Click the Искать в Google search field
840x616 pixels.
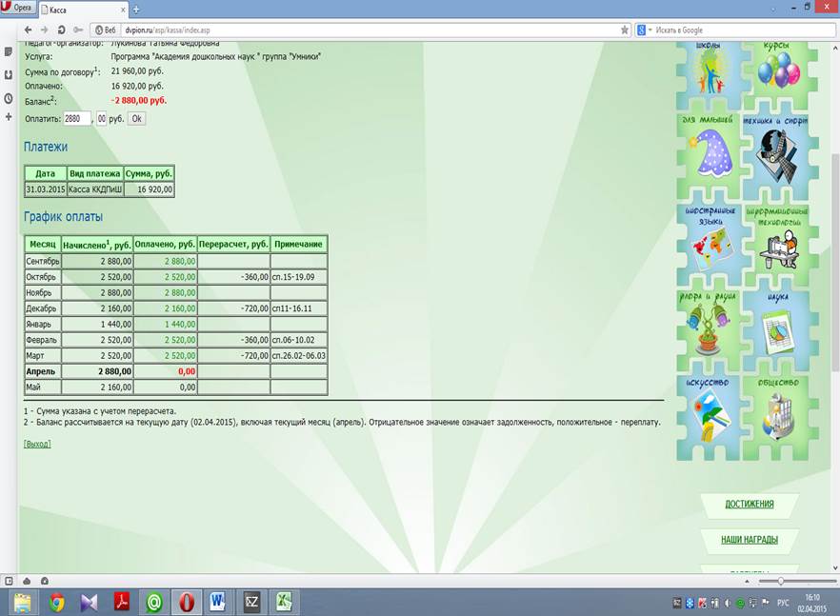[x=744, y=30]
